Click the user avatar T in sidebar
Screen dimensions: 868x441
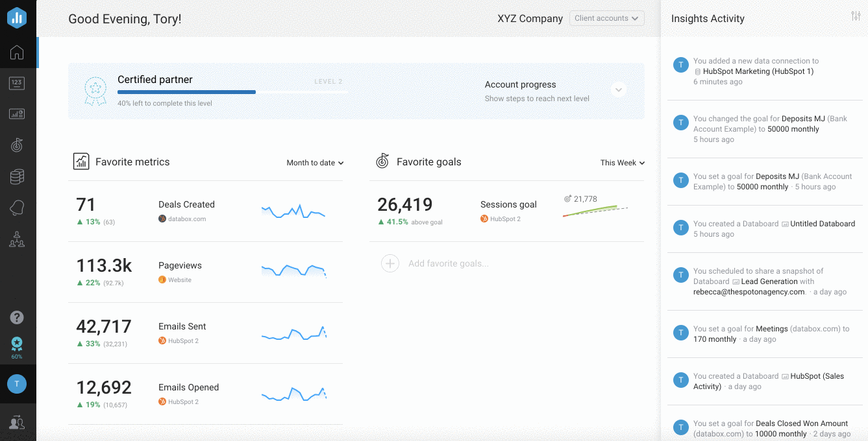pos(17,384)
